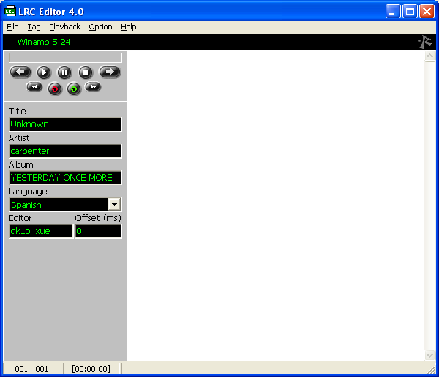Click the Title field showing Unknown
The width and height of the screenshot is (441, 382).
(x=65, y=124)
